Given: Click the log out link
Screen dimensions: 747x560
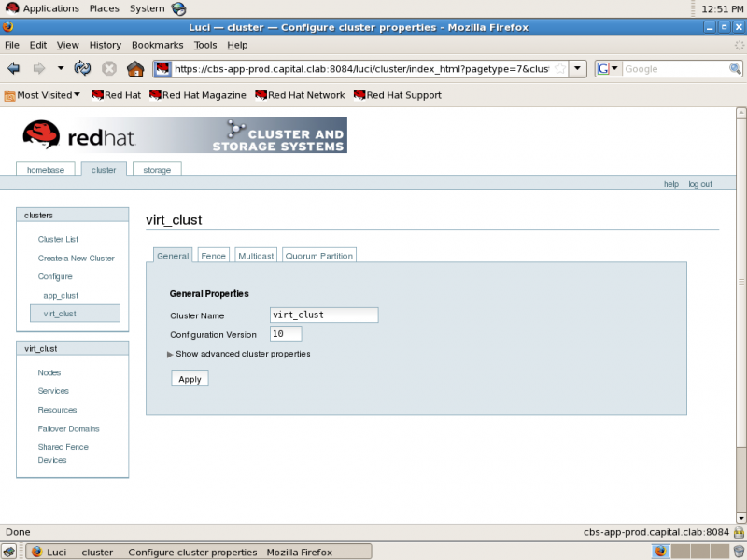Looking at the screenshot, I should coord(700,184).
